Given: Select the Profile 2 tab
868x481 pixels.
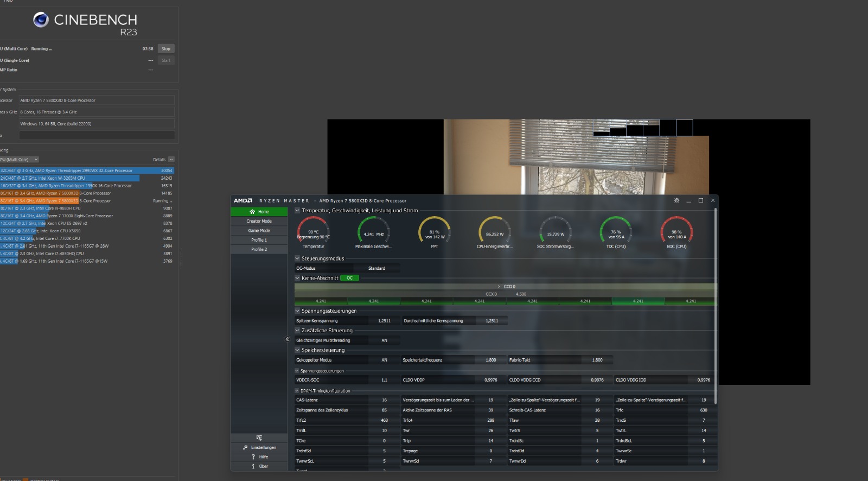Looking at the screenshot, I should (x=259, y=250).
